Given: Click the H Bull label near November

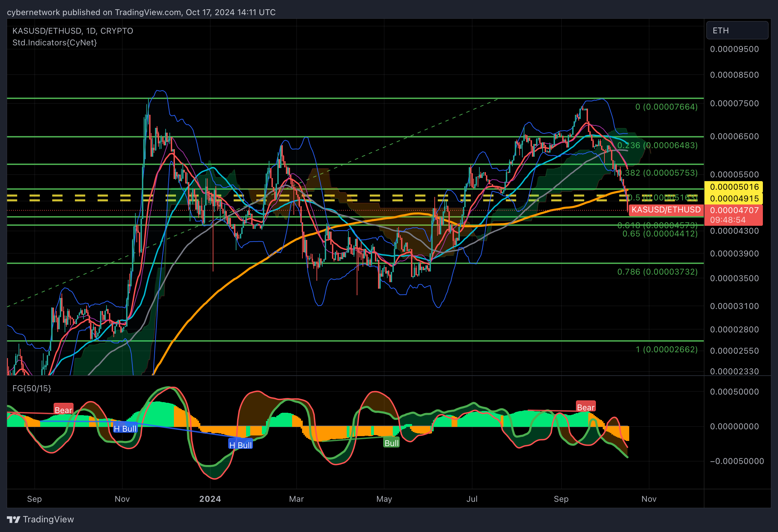Looking at the screenshot, I should [125, 429].
